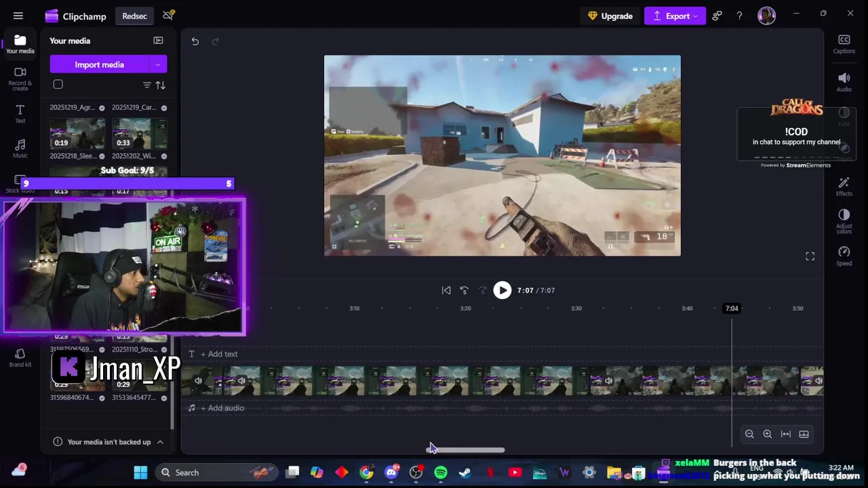The width and height of the screenshot is (868, 488).
Task: Expand the media not backed up notice
Action: 160,442
